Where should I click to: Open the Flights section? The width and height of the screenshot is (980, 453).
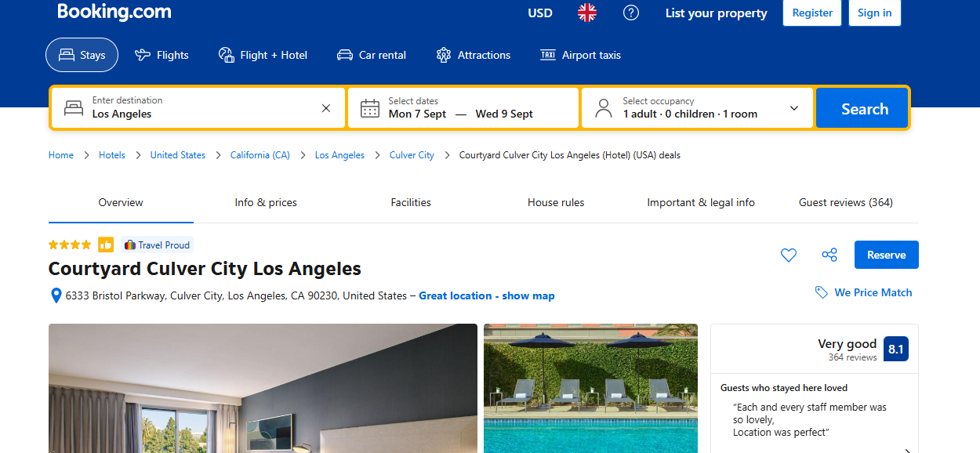pos(162,55)
